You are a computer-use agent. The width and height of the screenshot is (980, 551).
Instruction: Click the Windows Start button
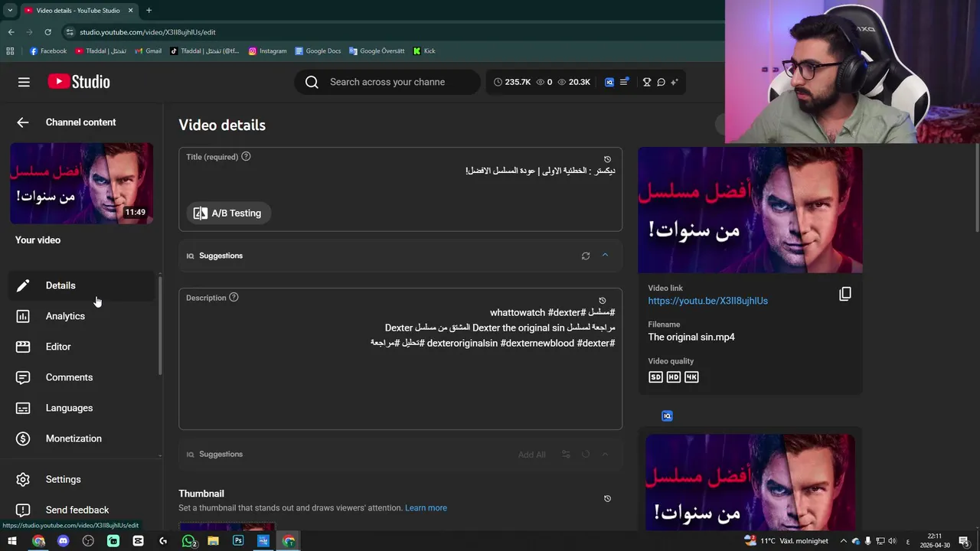pyautogui.click(x=12, y=541)
